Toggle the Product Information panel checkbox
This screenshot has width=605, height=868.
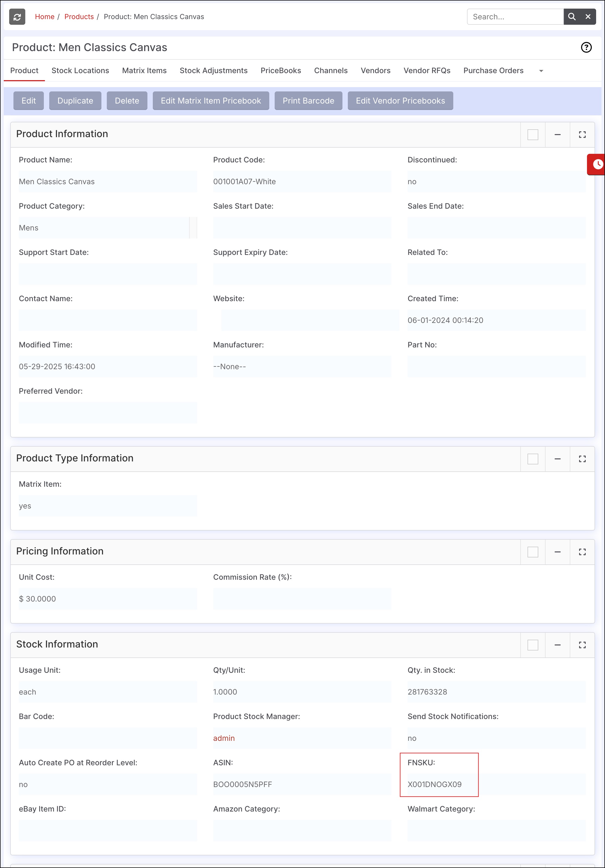click(x=532, y=135)
